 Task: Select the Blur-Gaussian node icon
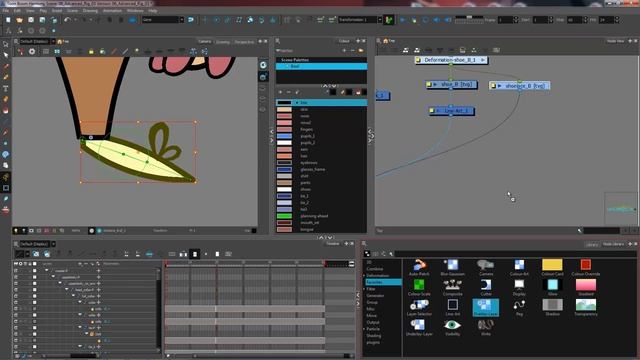click(x=452, y=265)
